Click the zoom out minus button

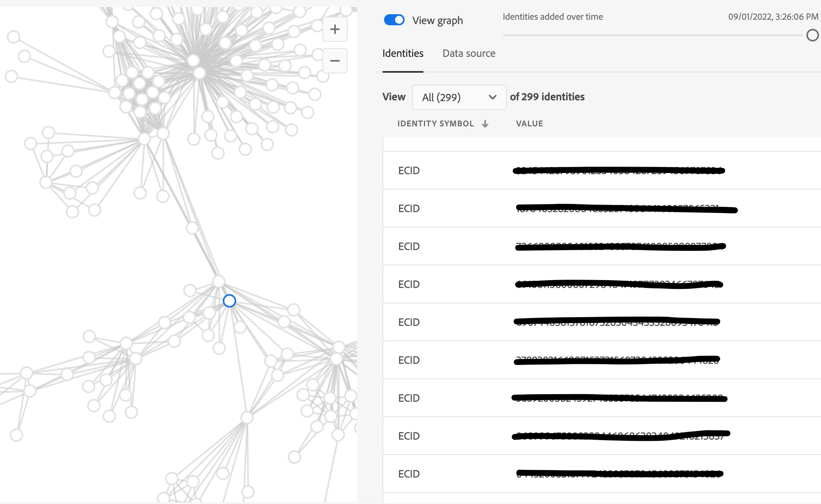[335, 61]
